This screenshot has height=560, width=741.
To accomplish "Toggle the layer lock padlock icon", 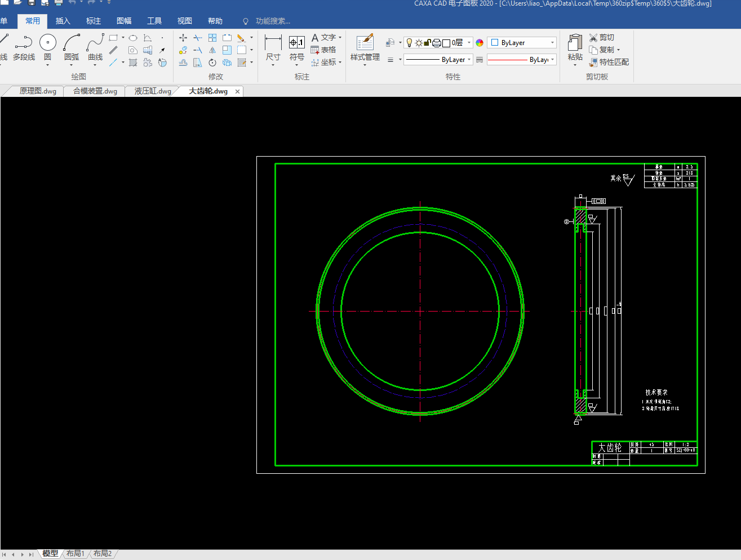I will click(427, 43).
